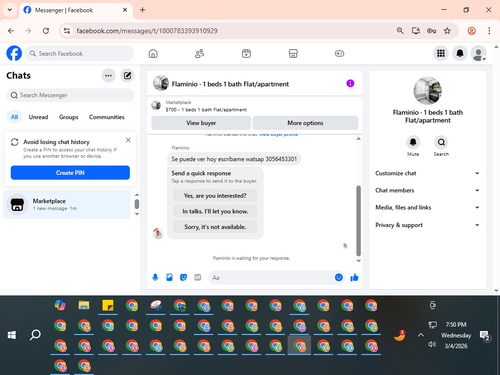
Task: Click the More options button
Action: pyautogui.click(x=305, y=123)
